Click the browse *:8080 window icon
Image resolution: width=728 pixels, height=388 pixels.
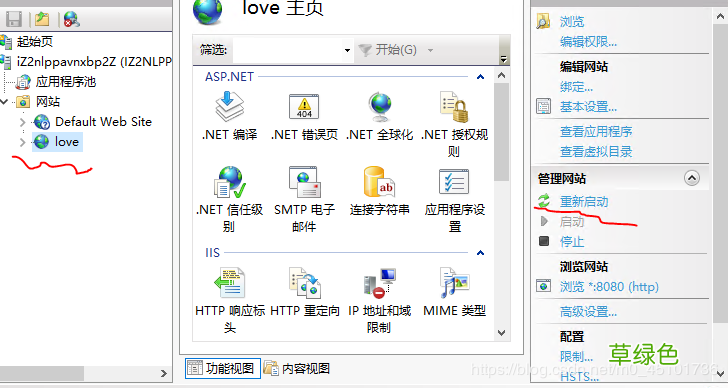coord(543,286)
